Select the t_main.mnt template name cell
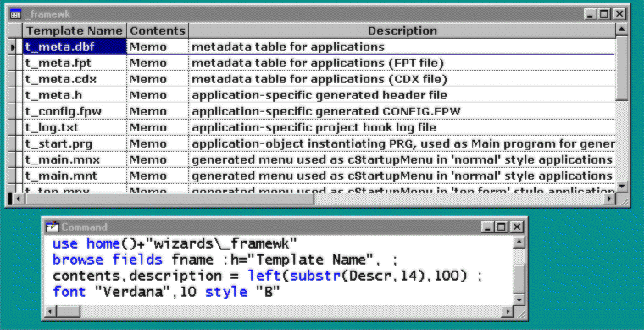Screen dimensions: 644x330 point(75,176)
